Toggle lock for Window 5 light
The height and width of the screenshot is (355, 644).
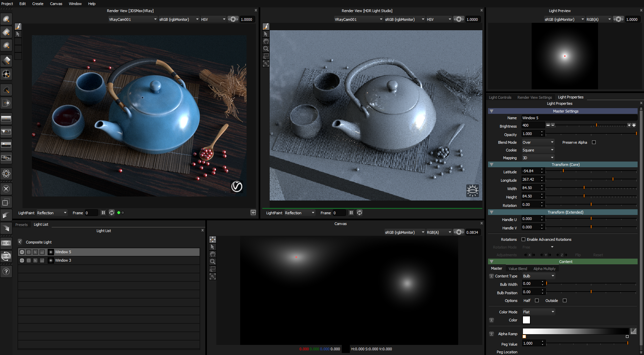[42, 252]
